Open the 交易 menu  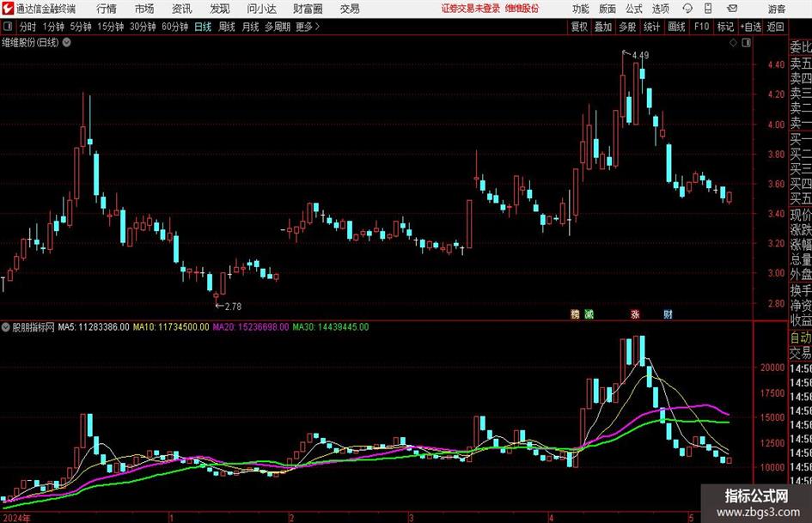click(350, 9)
